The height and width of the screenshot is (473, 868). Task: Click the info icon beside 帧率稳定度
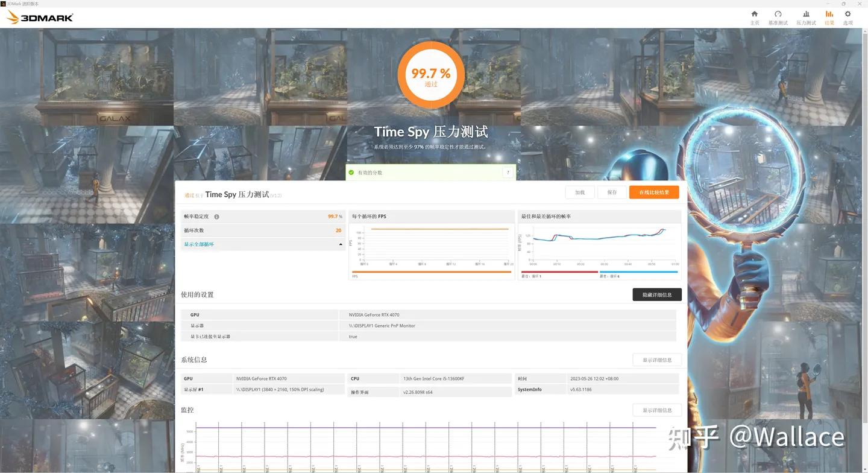216,216
